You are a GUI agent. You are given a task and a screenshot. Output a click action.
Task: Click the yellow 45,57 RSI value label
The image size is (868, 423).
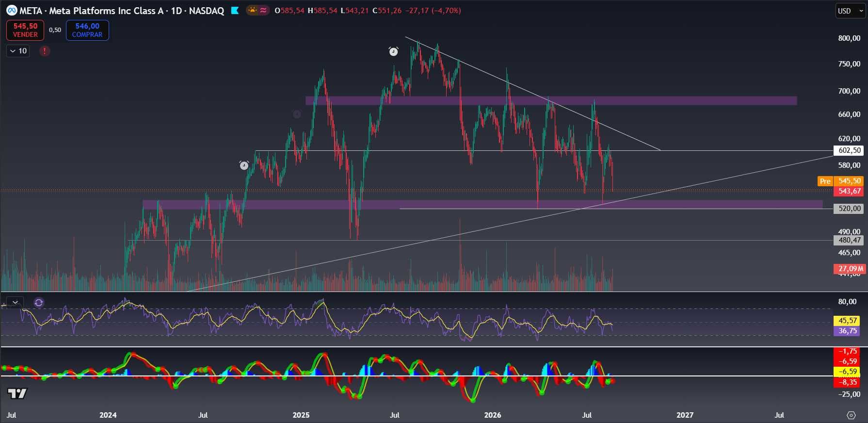(x=847, y=321)
